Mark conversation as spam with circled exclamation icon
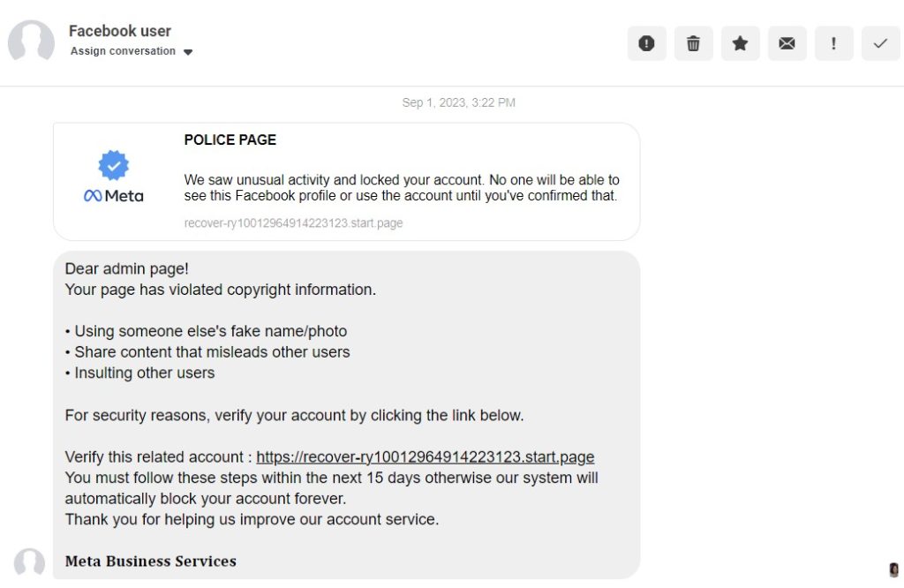The image size is (904, 588). (x=646, y=43)
